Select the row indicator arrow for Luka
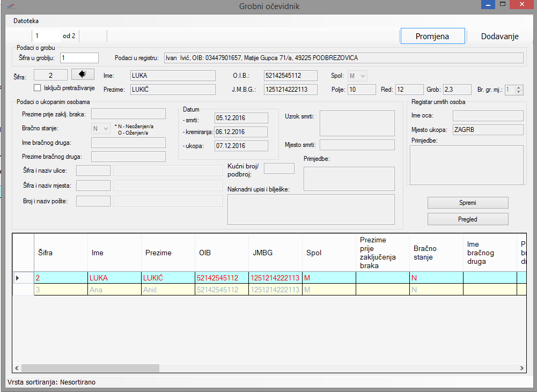 point(18,278)
